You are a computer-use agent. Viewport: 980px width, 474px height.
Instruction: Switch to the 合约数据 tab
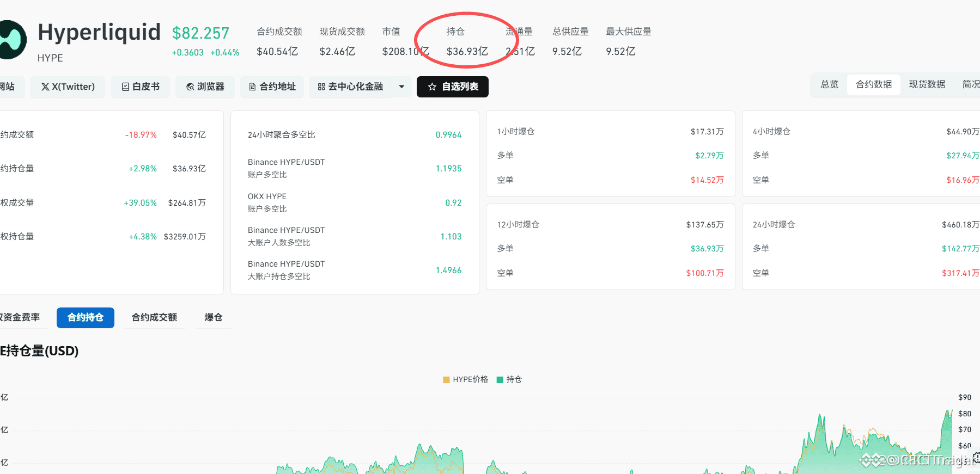[x=874, y=84]
